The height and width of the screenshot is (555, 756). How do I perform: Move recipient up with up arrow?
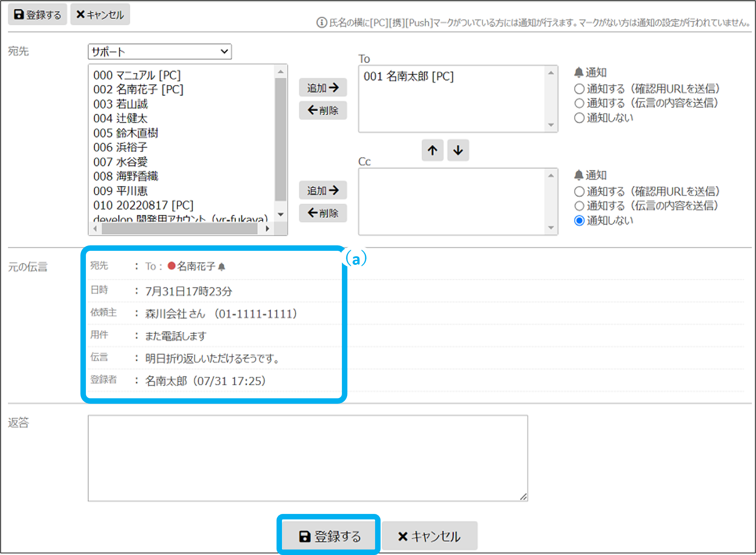(432, 150)
